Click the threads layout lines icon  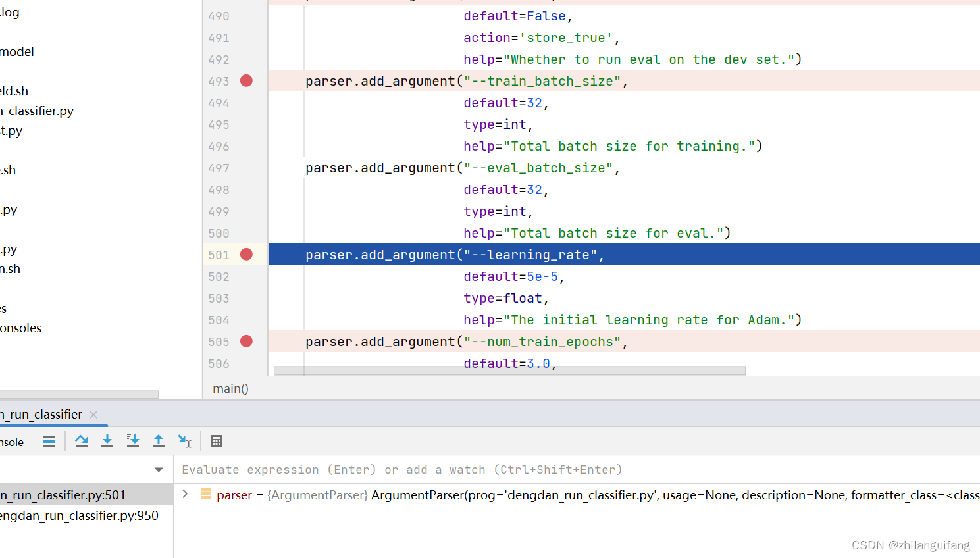[49, 441]
